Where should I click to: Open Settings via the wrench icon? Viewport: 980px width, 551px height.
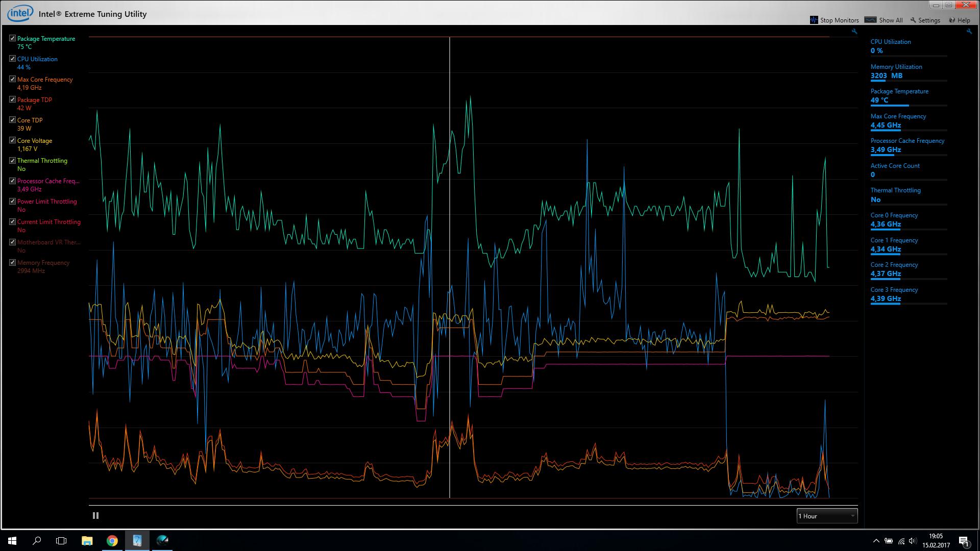913,20
